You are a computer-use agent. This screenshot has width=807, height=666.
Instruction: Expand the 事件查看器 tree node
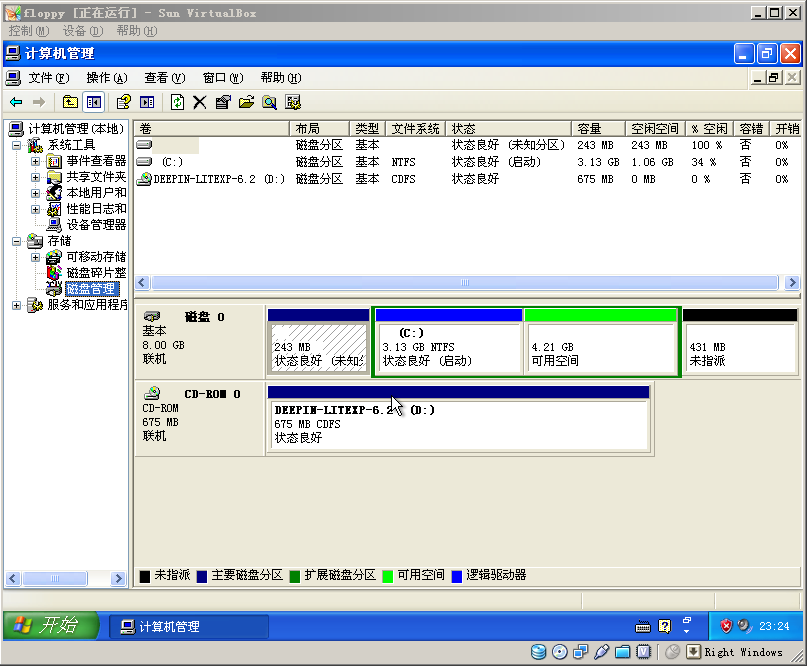(x=35, y=162)
